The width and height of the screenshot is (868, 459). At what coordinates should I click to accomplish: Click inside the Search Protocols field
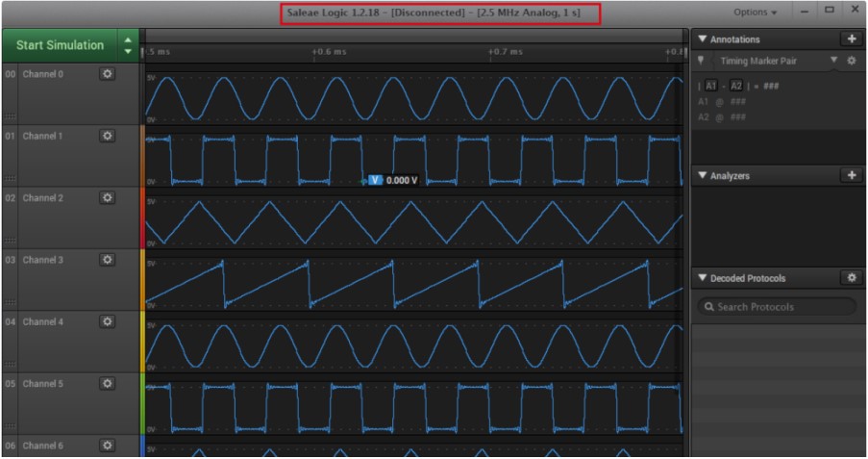(x=777, y=307)
